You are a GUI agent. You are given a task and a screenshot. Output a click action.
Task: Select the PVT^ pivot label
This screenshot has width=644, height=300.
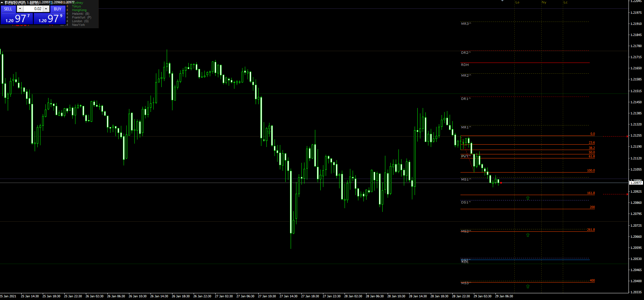[x=466, y=156]
